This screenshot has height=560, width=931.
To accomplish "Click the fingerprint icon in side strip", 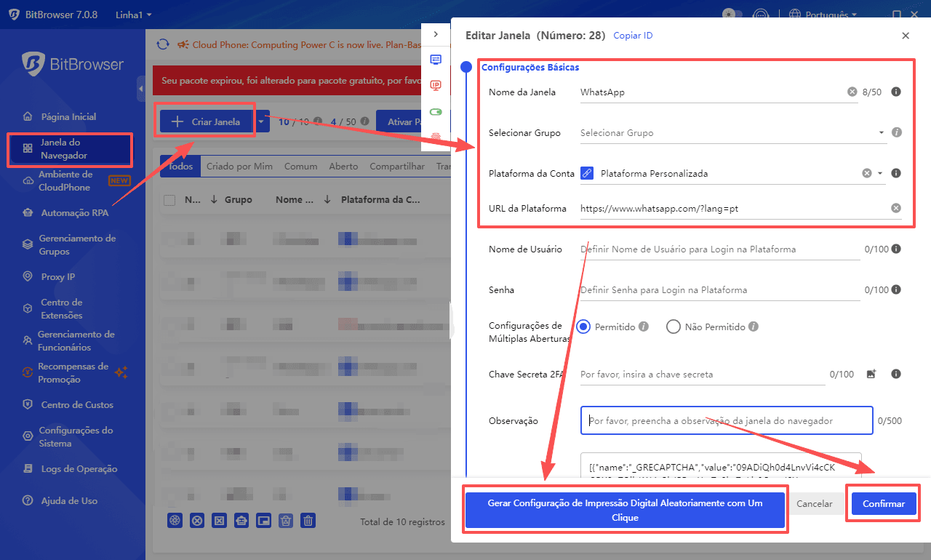I will pos(436,136).
